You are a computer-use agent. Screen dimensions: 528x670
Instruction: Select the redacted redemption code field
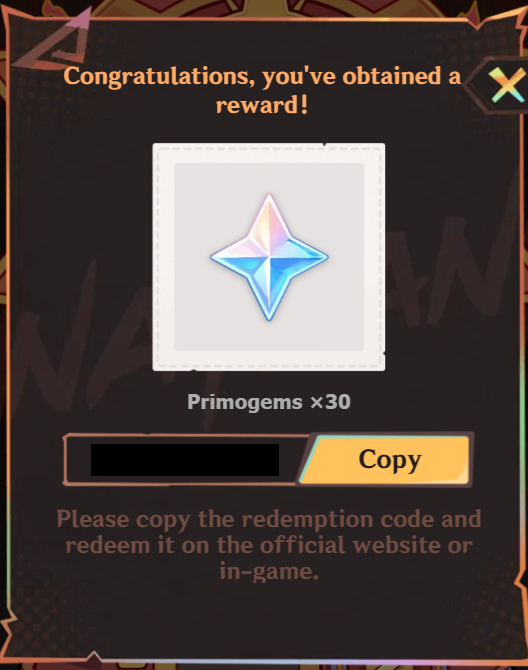pyautogui.click(x=185, y=460)
